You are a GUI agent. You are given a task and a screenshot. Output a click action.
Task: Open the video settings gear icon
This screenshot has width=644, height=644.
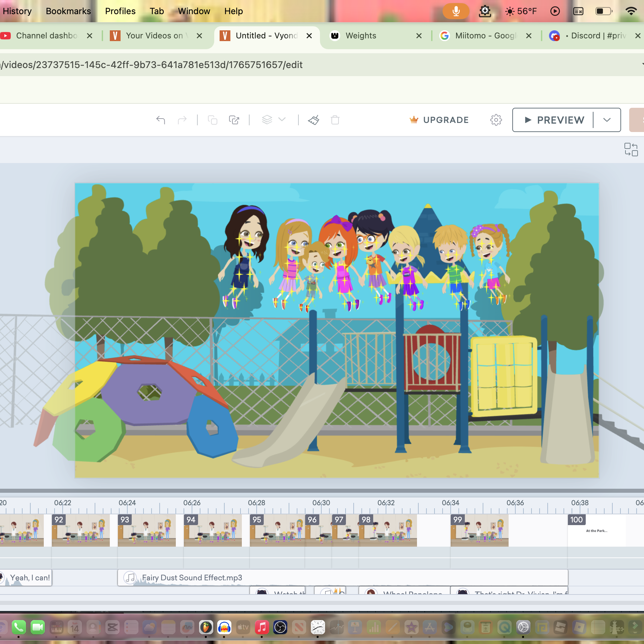tap(496, 120)
